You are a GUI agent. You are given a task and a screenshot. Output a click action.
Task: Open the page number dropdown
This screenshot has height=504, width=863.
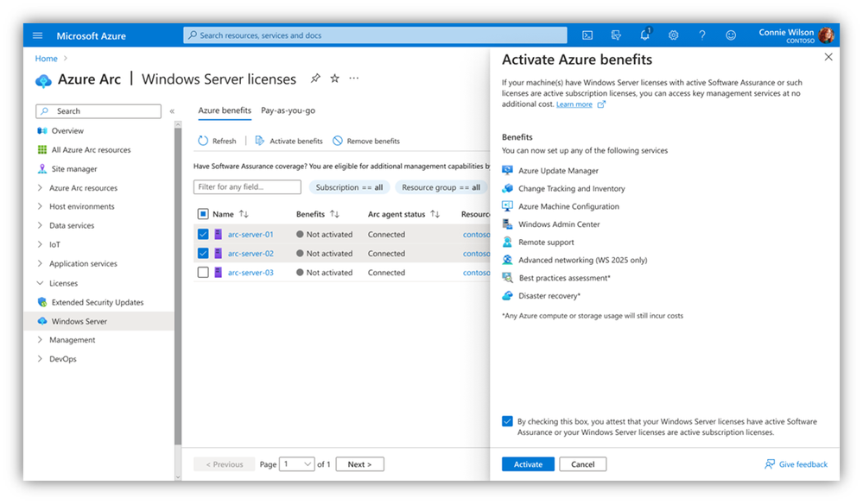[296, 464]
